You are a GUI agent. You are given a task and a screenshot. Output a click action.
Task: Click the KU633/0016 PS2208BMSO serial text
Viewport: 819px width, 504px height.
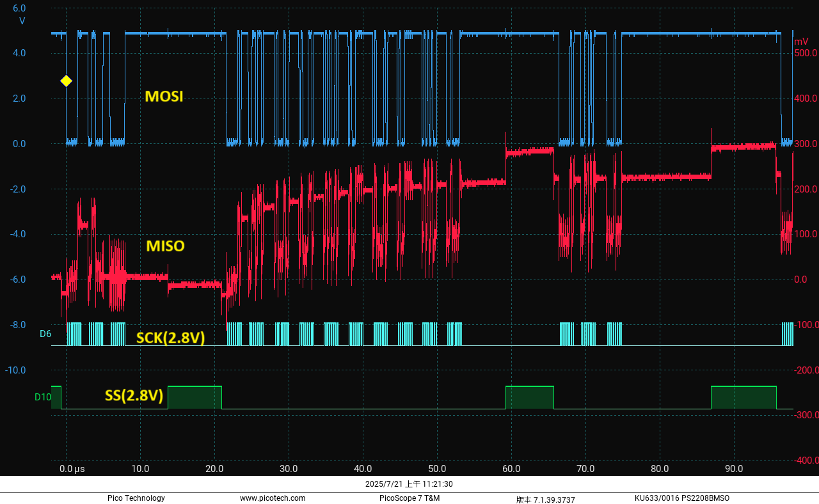click(682, 498)
